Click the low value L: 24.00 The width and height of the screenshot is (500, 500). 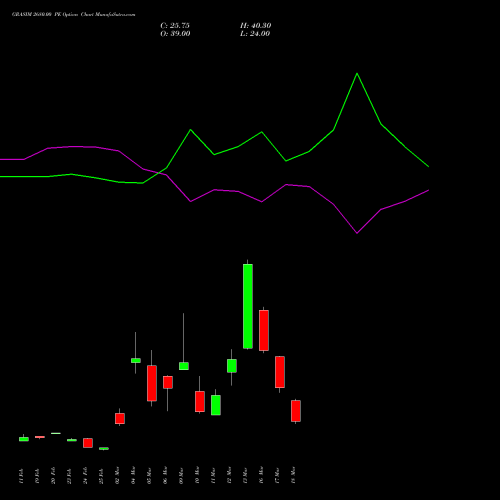point(255,34)
